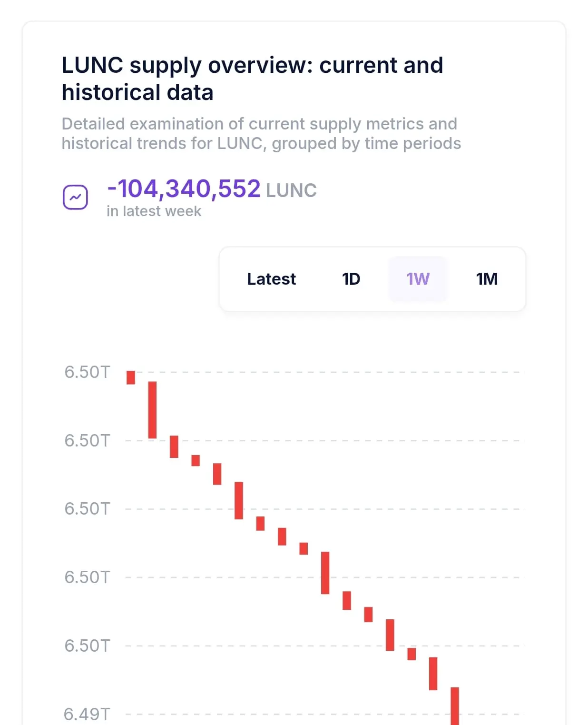This screenshot has width=588, height=725.
Task: Select the 1W time period tab
Action: coord(418,279)
